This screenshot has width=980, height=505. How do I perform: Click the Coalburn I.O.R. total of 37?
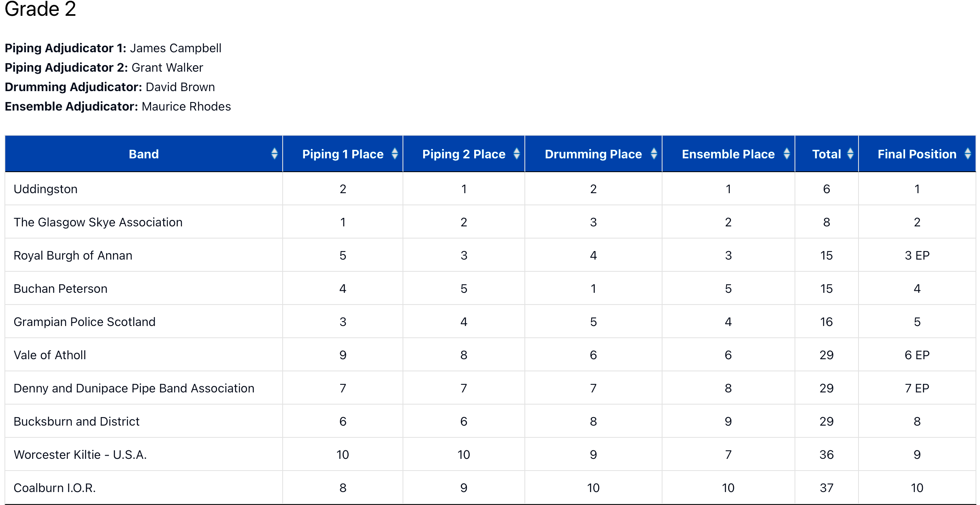pos(826,488)
